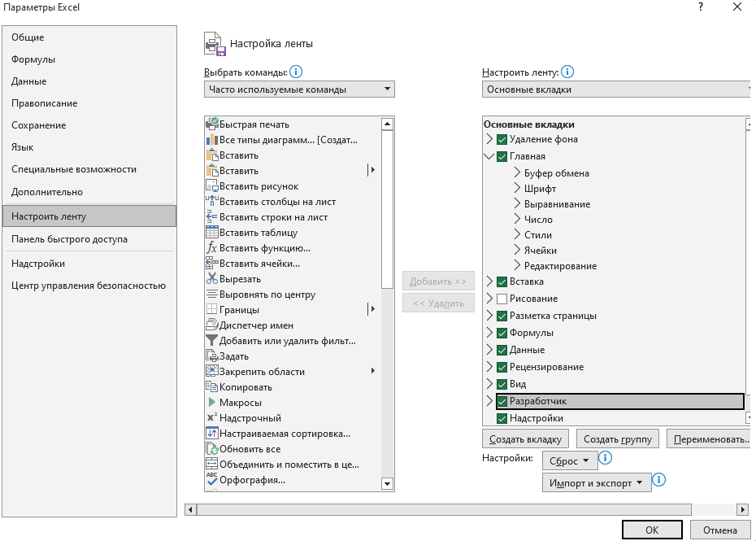Expand the Шрифт group
The image size is (756, 541).
click(517, 188)
